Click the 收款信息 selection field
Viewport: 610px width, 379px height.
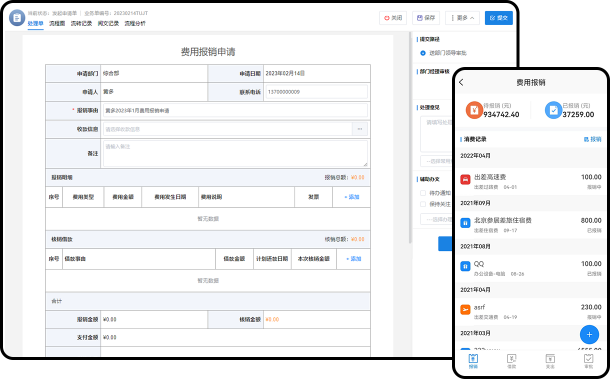click(x=228, y=129)
